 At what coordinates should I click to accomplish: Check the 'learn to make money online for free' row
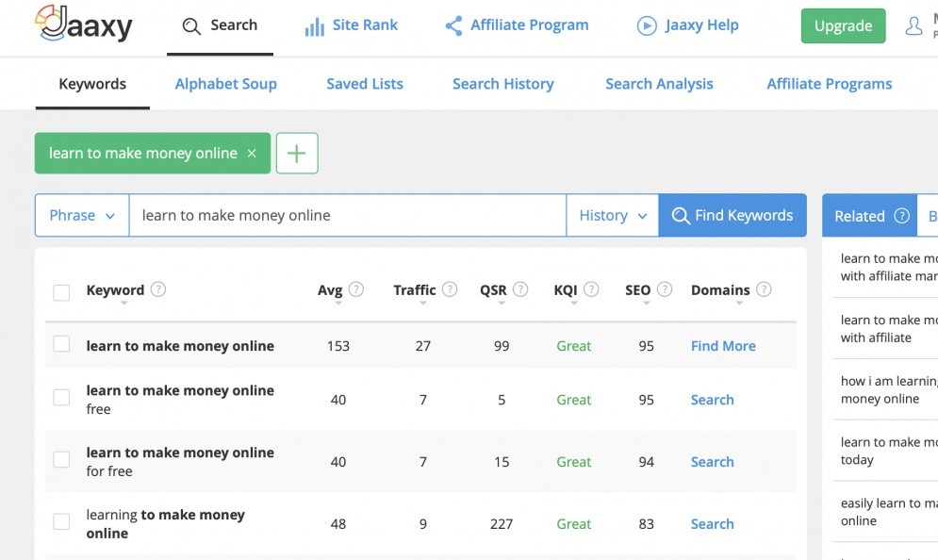[61, 459]
